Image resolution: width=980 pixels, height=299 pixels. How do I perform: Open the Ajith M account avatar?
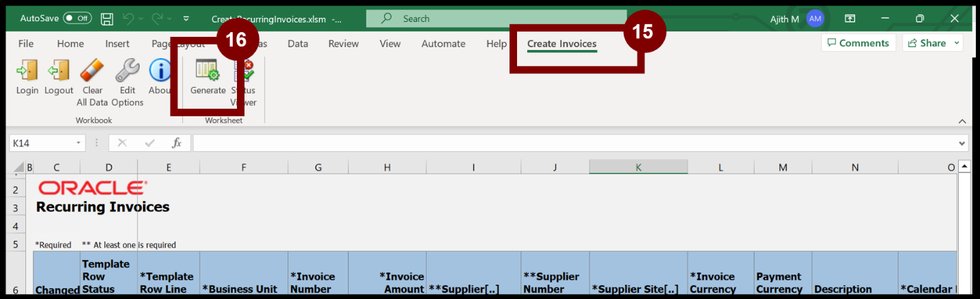point(814,18)
